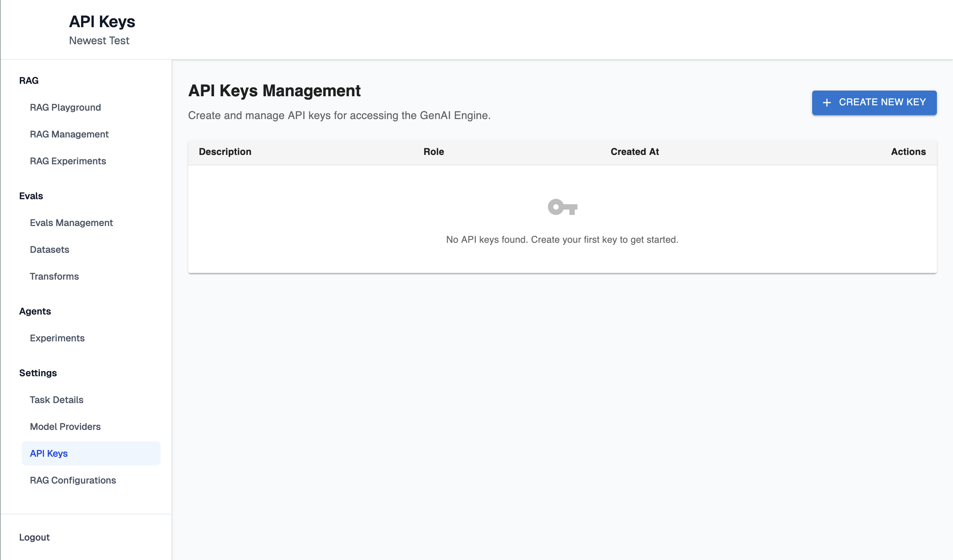Open Evals Management section
Image resolution: width=953 pixels, height=560 pixels.
coord(71,223)
